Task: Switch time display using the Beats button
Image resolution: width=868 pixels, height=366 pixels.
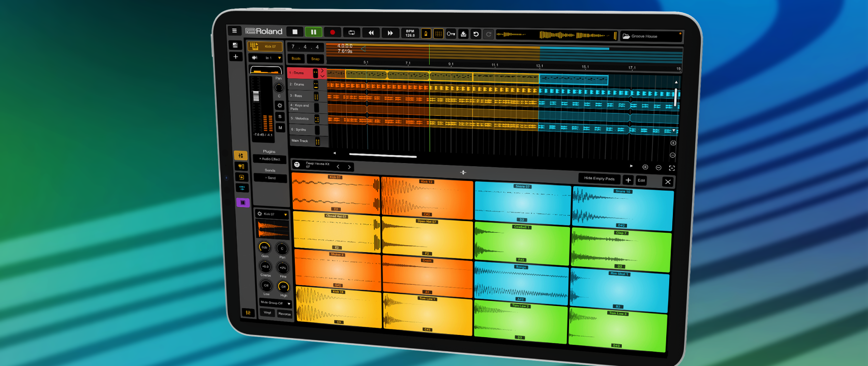Action: [296, 58]
